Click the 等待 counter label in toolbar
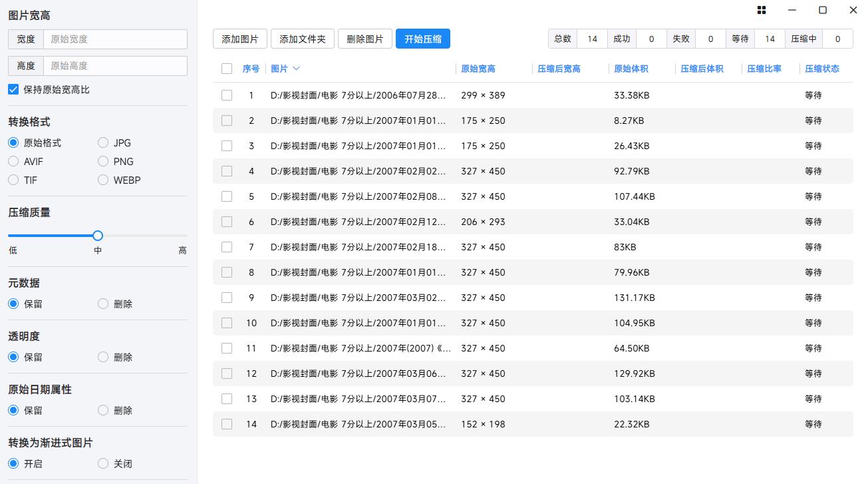 coord(740,39)
